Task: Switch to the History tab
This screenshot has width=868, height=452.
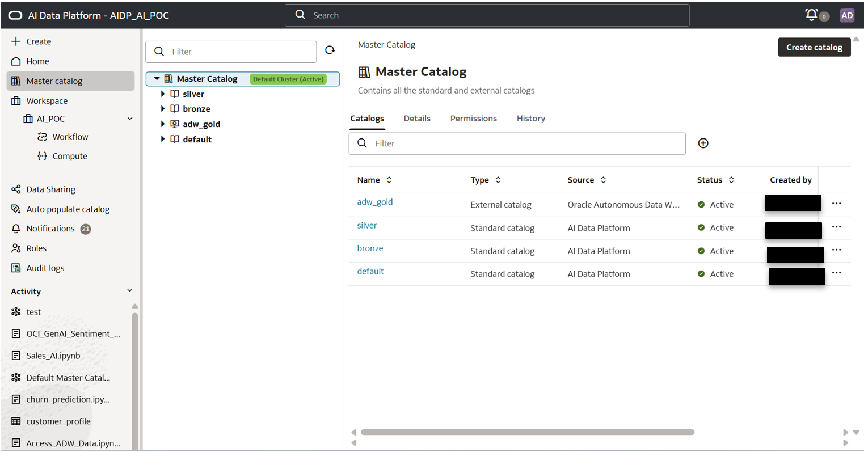Action: coord(530,119)
